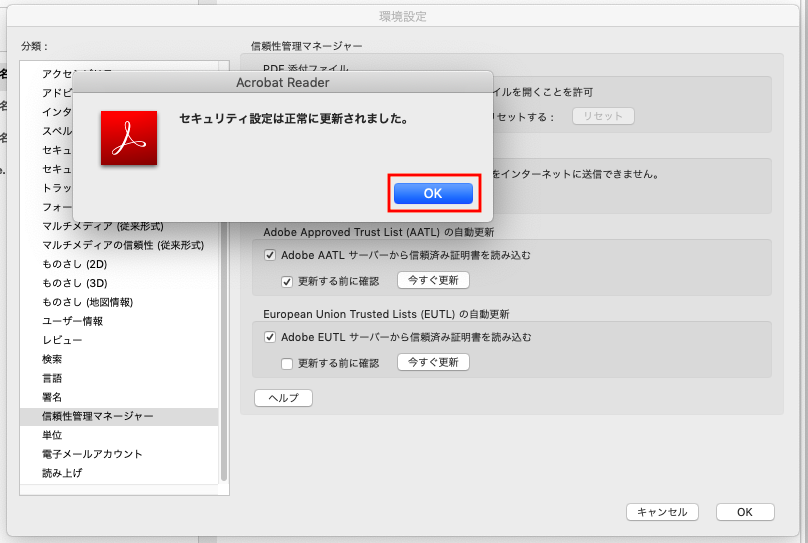808x543 pixels.
Task: Click the security settings updated message
Action: [294, 119]
